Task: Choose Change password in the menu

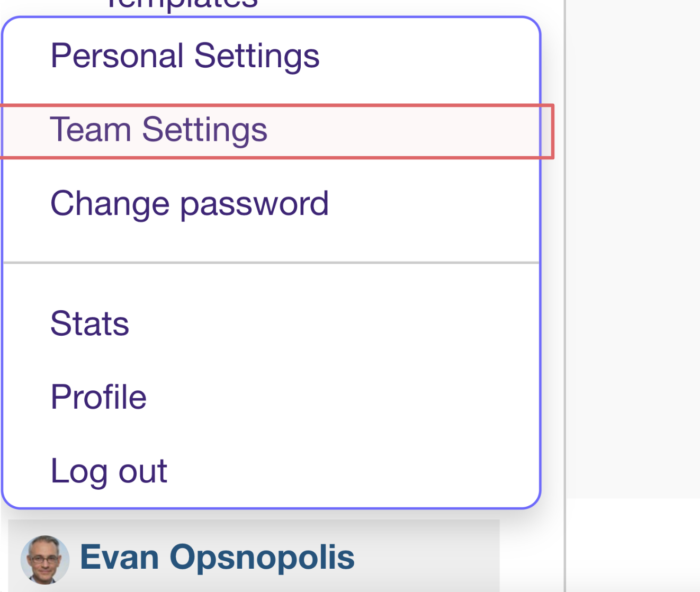Action: coord(189,204)
